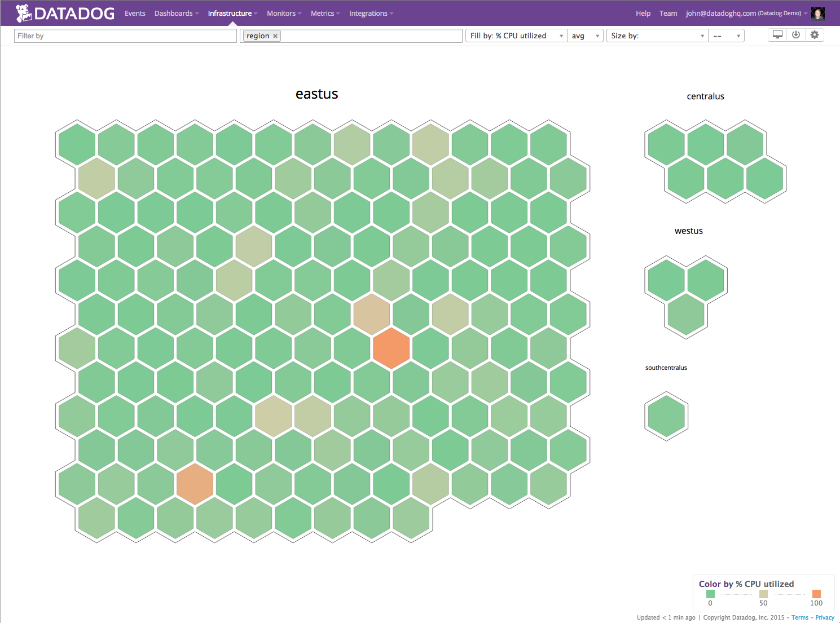
Task: Open the Privacy link in footer
Action: (824, 617)
